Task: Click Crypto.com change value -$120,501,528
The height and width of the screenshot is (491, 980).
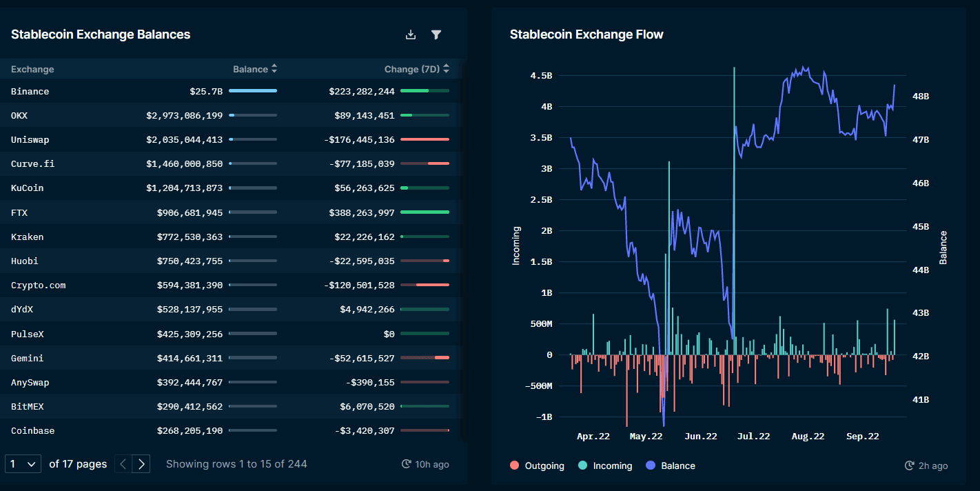Action: coord(359,285)
